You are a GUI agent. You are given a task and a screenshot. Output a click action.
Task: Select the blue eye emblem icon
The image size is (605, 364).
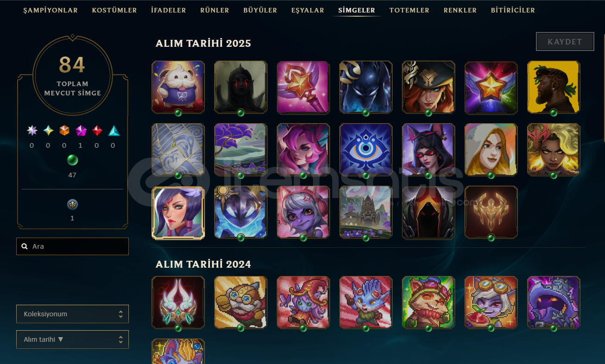pos(366,150)
